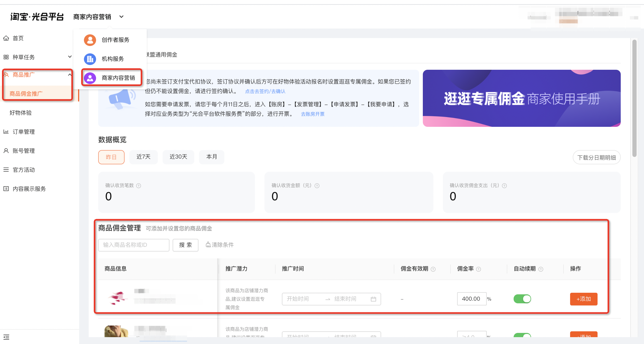This screenshot has height=344, width=644.
Task: Click the first product's thumbnail image
Action: pos(117,298)
